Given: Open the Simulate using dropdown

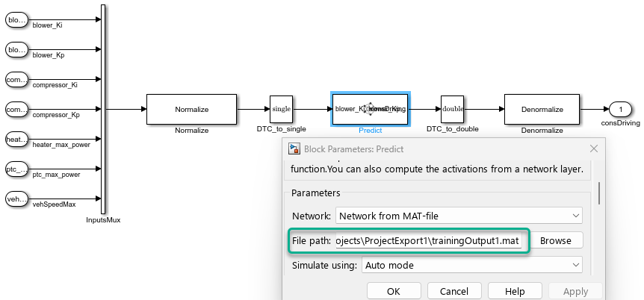Looking at the screenshot, I should [472, 265].
